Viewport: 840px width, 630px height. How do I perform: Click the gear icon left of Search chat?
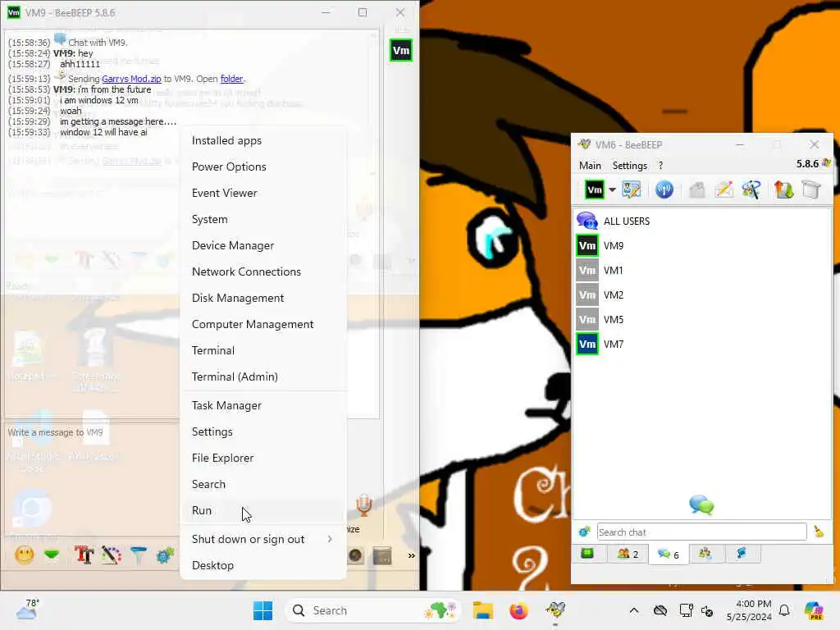pyautogui.click(x=584, y=532)
